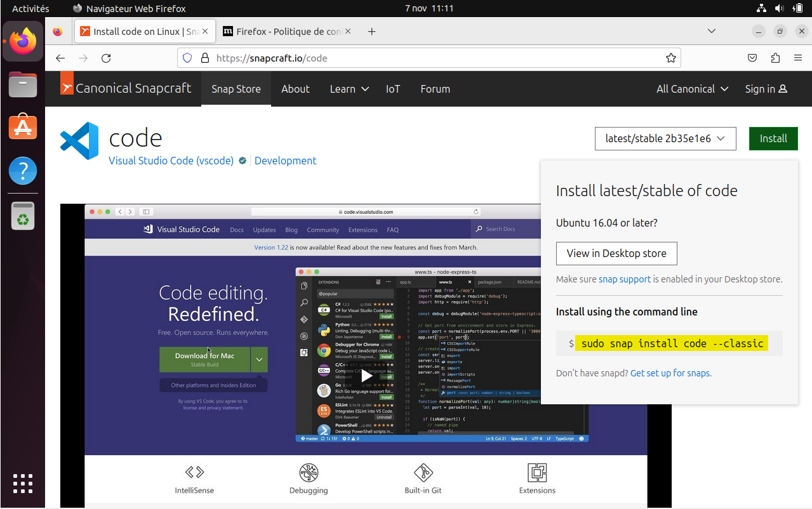Show applications grid in the dock
The image size is (812, 509).
(23, 483)
